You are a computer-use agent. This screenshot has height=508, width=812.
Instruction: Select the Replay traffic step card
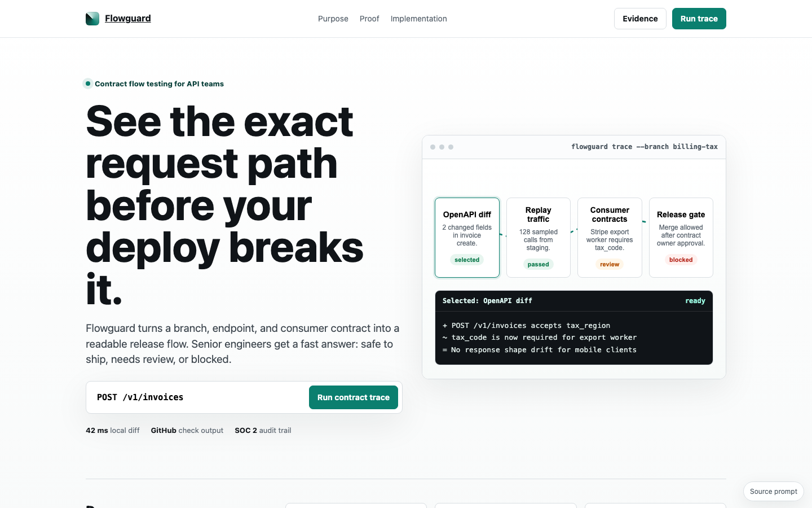point(539,238)
